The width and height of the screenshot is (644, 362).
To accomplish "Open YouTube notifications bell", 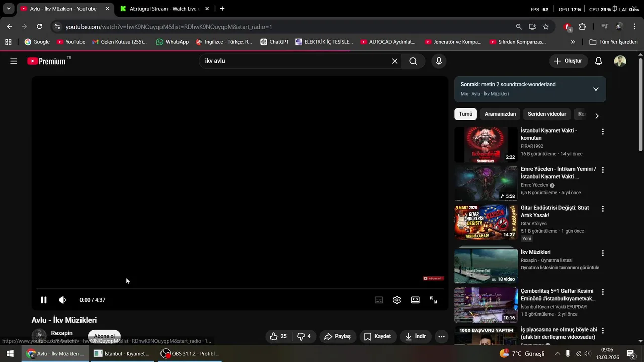I will (x=598, y=61).
